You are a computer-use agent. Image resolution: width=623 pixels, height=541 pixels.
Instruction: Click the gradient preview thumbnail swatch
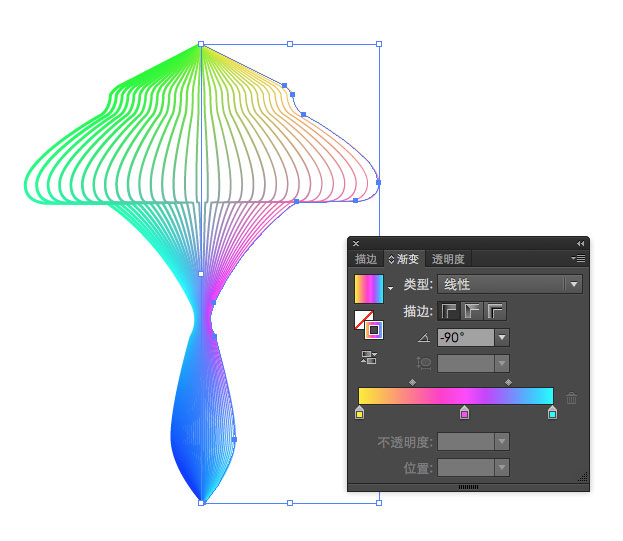(x=369, y=288)
